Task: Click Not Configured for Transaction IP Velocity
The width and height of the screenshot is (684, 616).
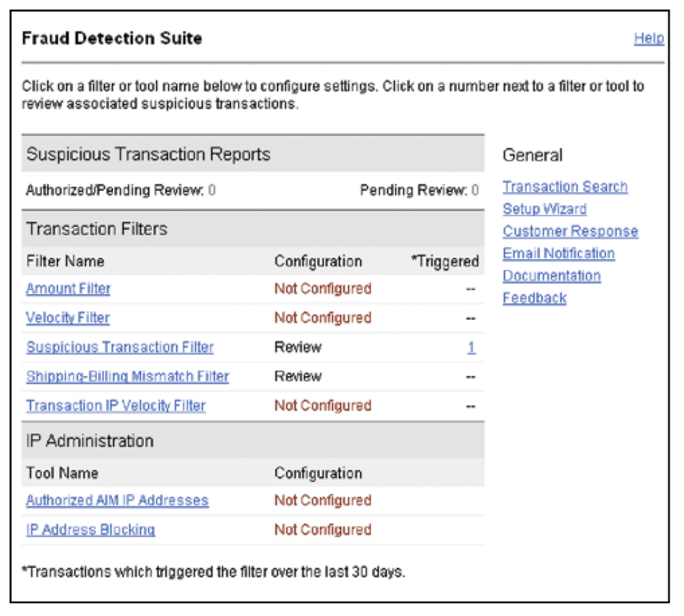Action: coord(323,405)
